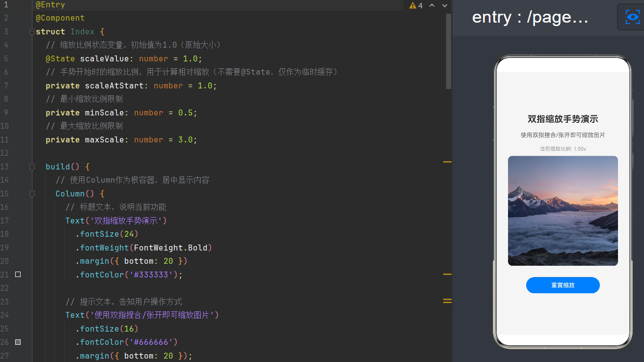
Task: Place cursor on @State scaleValue declaration
Action: click(124, 59)
